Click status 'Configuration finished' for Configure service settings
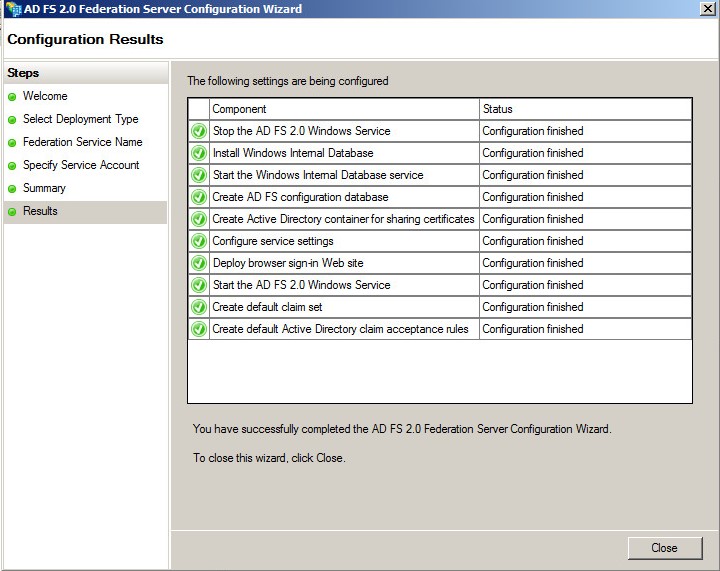Viewport: 720px width, 571px height. coord(533,241)
